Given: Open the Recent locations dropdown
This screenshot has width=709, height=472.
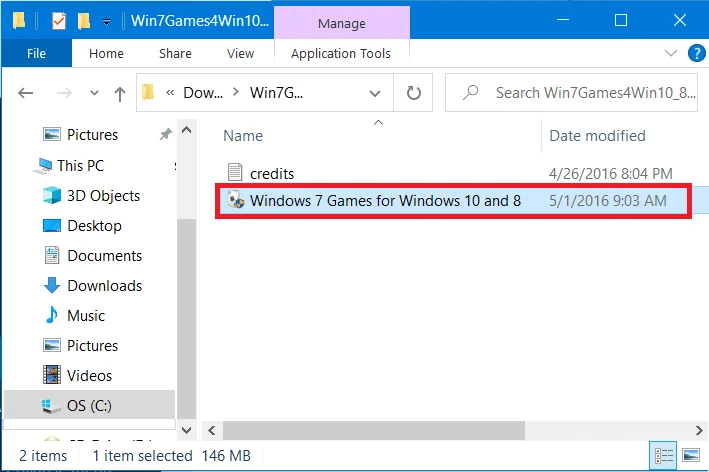Looking at the screenshot, I should (94, 93).
